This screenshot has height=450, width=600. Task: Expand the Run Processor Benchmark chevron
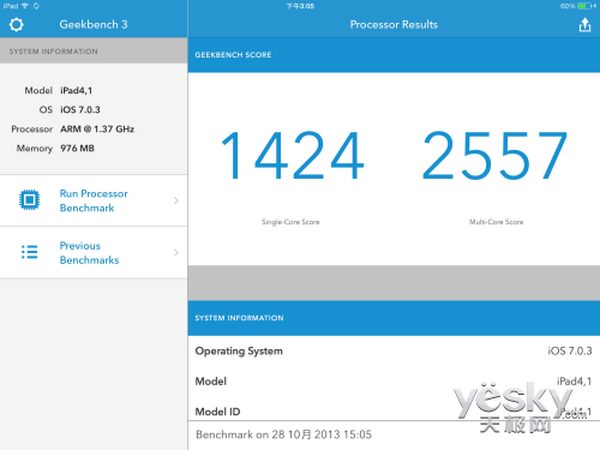coord(176,200)
